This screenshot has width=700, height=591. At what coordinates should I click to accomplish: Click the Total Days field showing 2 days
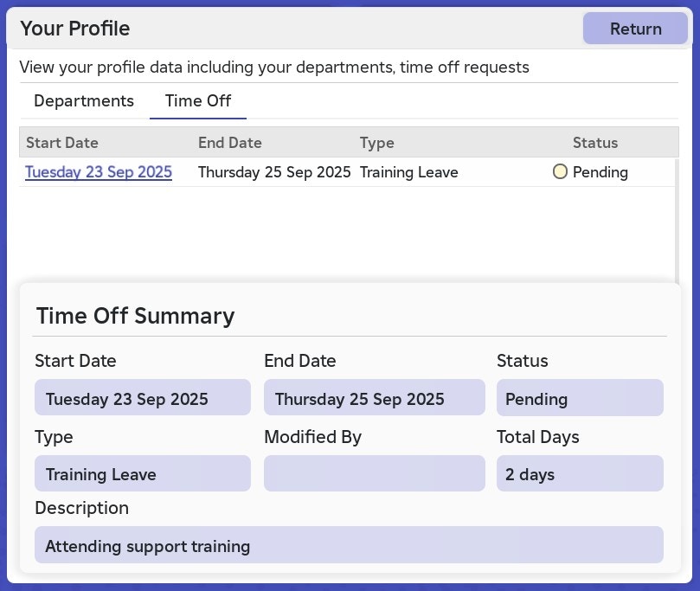(x=580, y=473)
